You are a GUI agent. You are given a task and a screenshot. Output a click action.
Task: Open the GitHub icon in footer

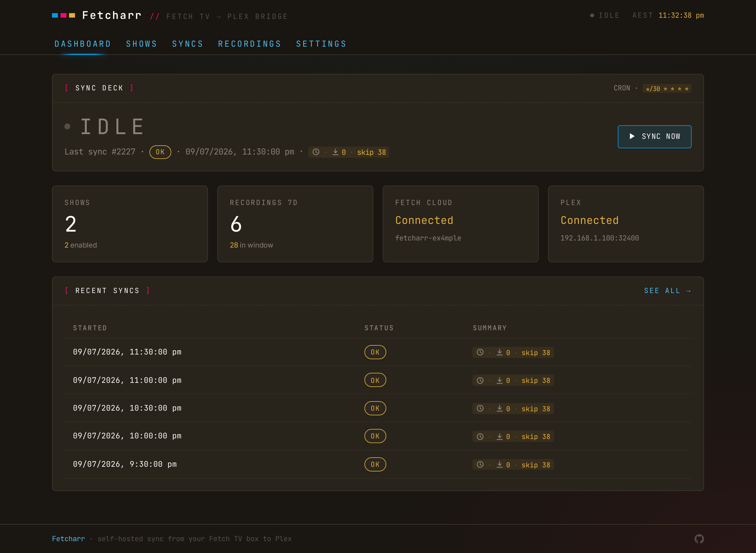click(x=699, y=539)
